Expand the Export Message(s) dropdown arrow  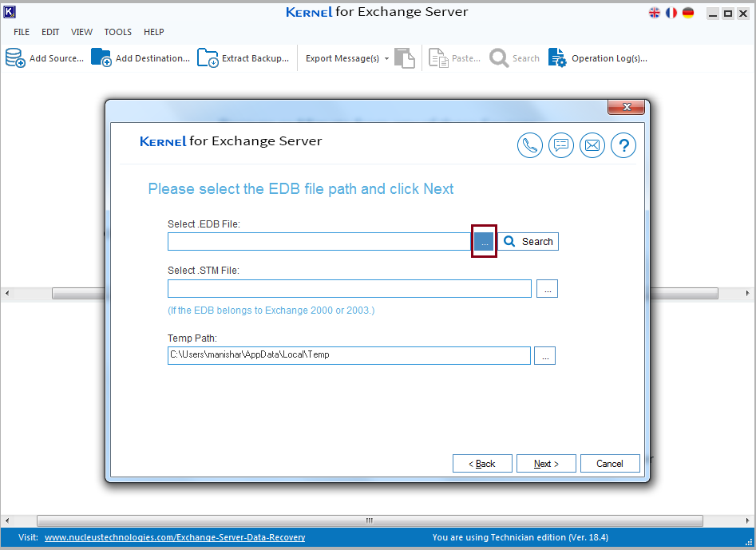pos(386,59)
